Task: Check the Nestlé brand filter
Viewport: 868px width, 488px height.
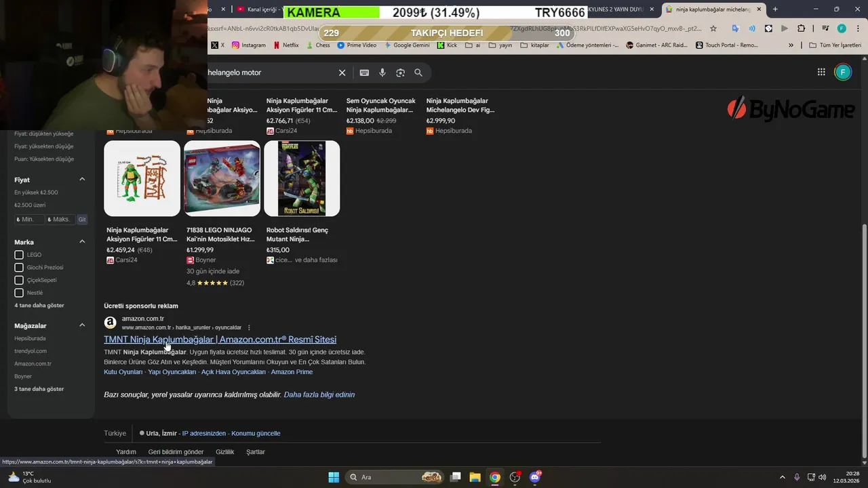Action: click(x=19, y=293)
